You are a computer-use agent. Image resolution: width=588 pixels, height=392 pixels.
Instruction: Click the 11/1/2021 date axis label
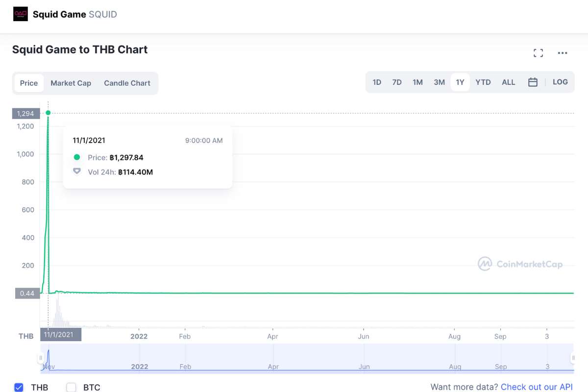click(61, 335)
